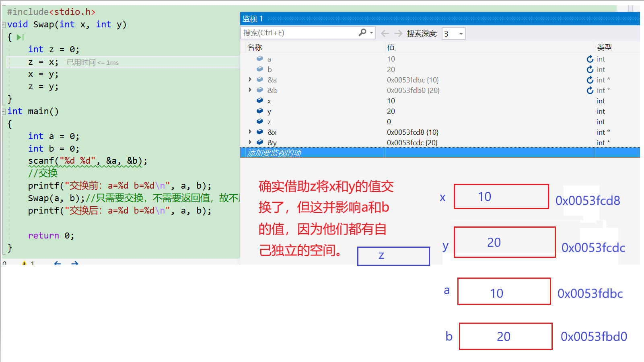Image resolution: width=644 pixels, height=362 pixels.
Task: Open the search depth combo box showing 3
Action: (453, 34)
